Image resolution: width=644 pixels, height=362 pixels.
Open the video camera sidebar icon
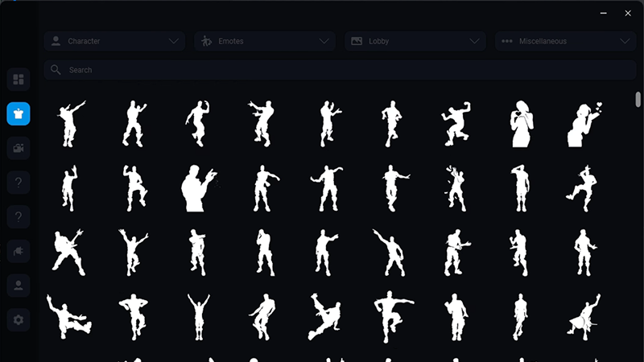coord(19,148)
